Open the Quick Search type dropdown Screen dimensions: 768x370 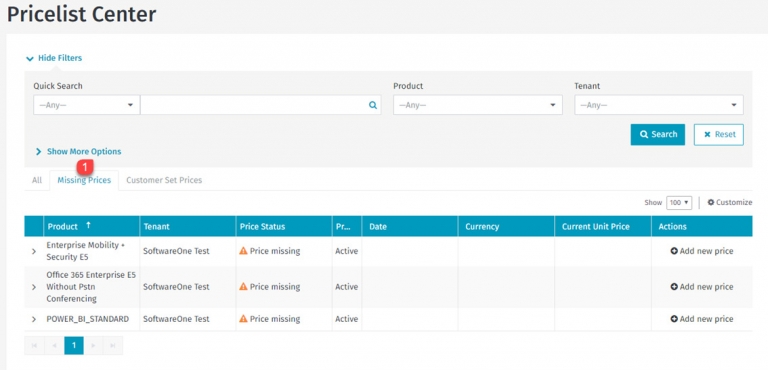[x=87, y=105]
